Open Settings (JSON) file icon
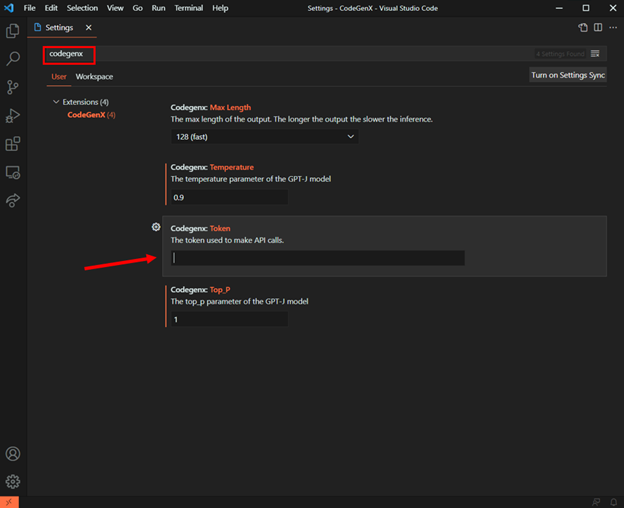This screenshot has width=624, height=508. tap(583, 27)
